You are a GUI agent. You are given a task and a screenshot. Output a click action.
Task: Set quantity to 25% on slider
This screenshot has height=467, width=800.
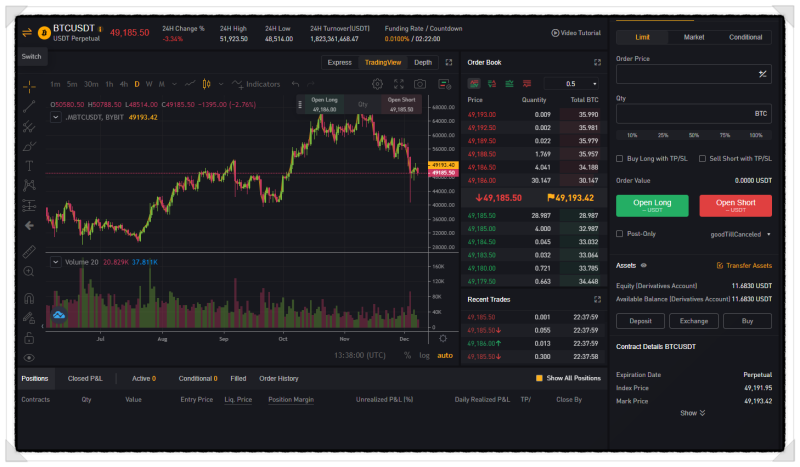click(x=663, y=135)
